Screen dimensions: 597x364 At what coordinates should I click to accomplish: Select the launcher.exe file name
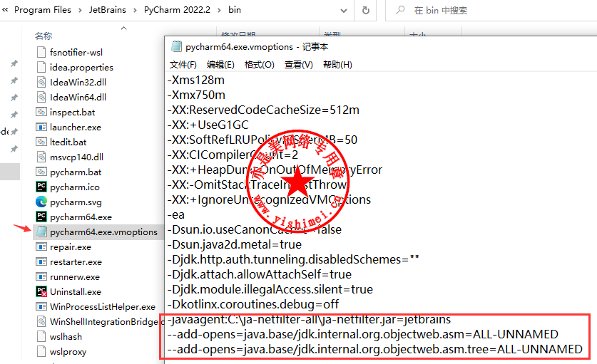pos(76,128)
